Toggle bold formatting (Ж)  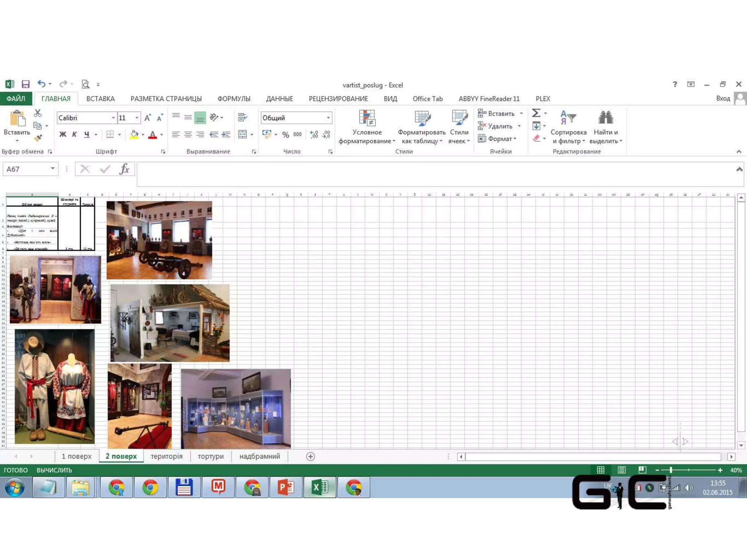click(x=63, y=135)
